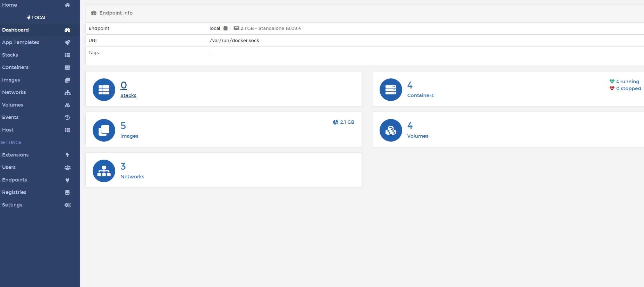Click the App Templates rocket icon
Viewport: 644px width, 287px height.
click(67, 43)
